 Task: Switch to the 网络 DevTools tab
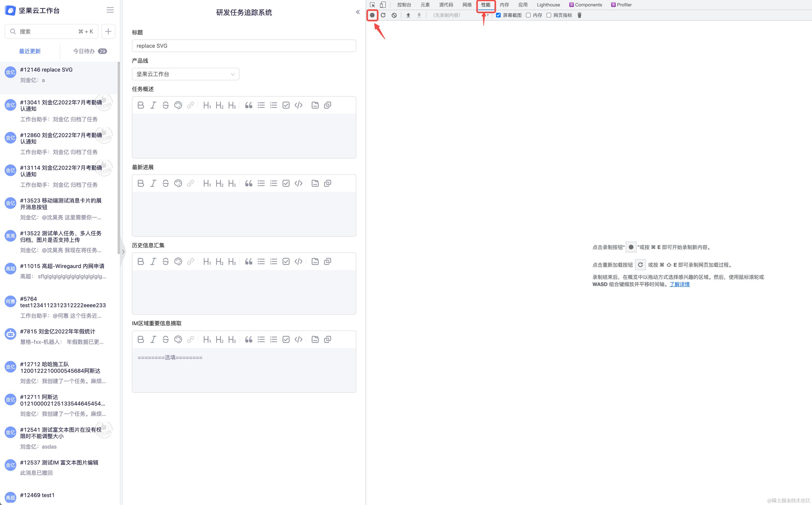tap(467, 5)
